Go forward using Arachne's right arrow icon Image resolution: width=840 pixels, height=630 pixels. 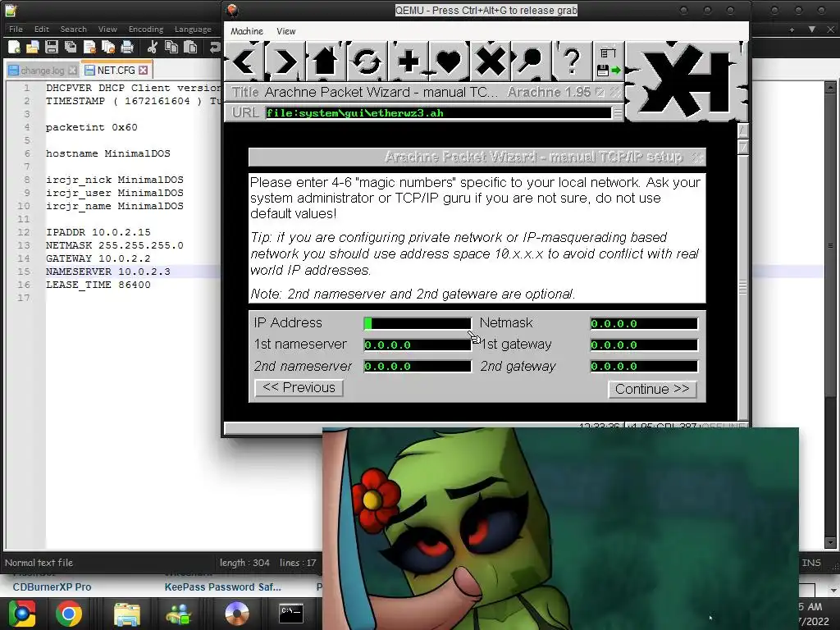click(x=285, y=62)
